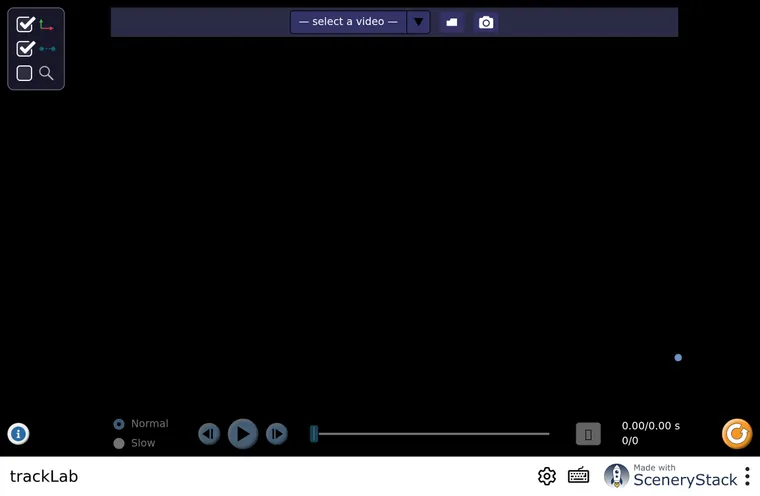Click the SceneryStack logo
The width and height of the screenshot is (760, 496).
(x=670, y=476)
